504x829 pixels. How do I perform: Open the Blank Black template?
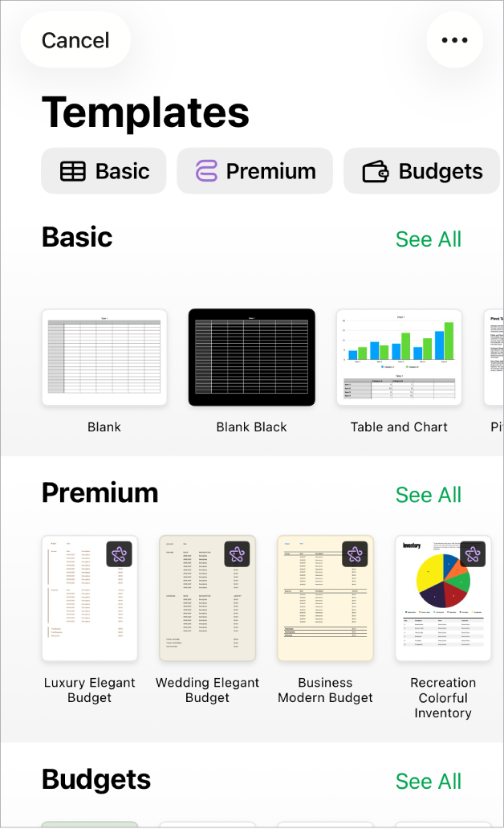[251, 357]
